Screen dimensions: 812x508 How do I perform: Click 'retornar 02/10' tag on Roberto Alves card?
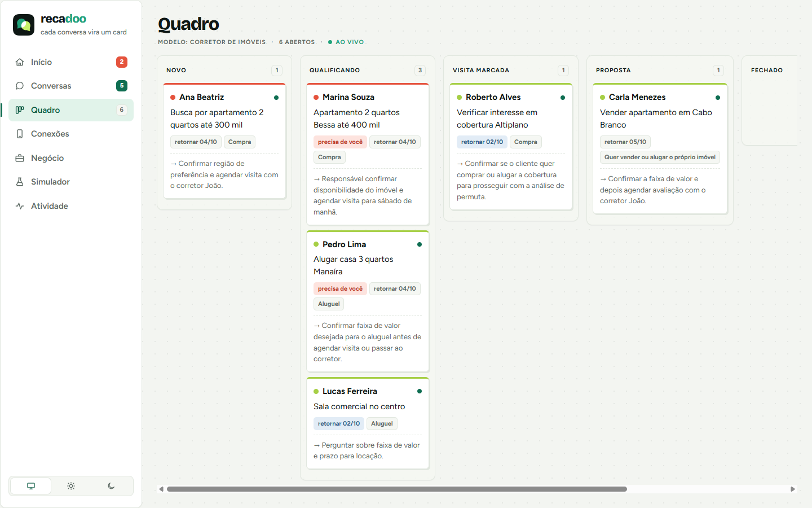click(482, 142)
